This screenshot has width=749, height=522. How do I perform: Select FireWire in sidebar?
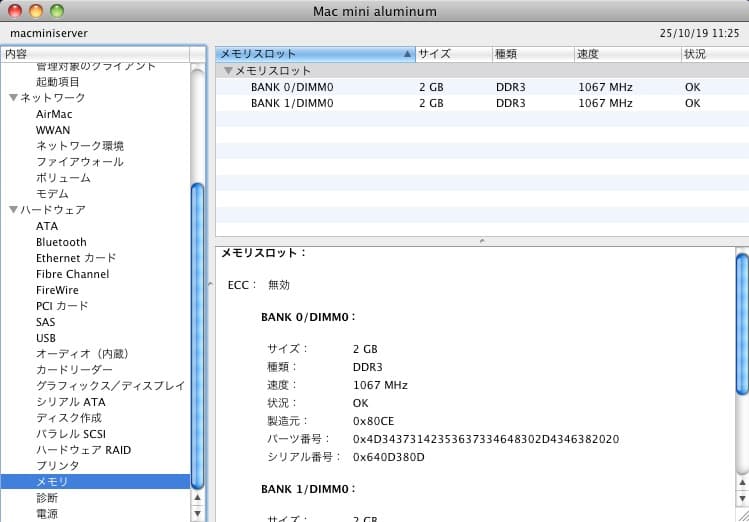pos(57,290)
